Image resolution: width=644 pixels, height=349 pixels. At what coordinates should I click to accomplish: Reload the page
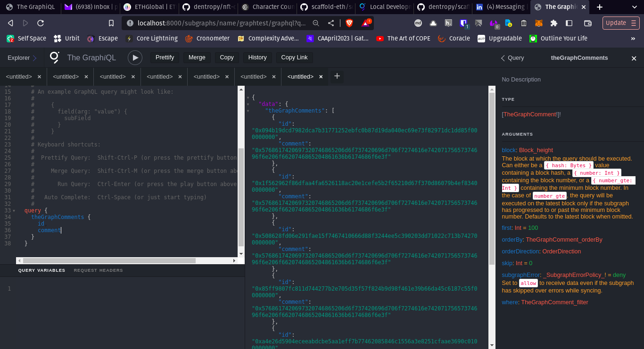click(41, 23)
